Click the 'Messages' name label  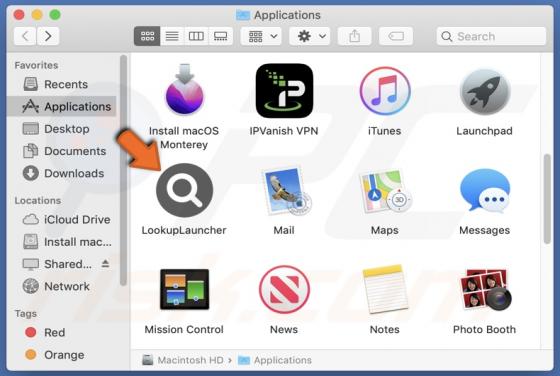pos(484,230)
